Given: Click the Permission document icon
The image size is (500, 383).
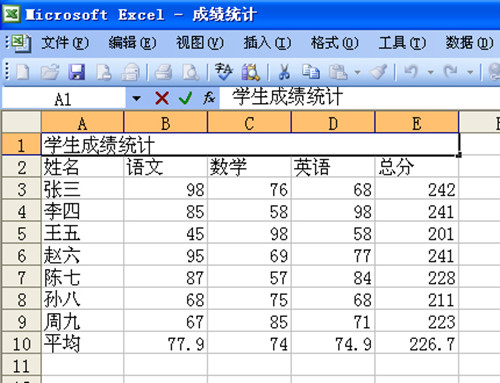Looking at the screenshot, I should [104, 72].
